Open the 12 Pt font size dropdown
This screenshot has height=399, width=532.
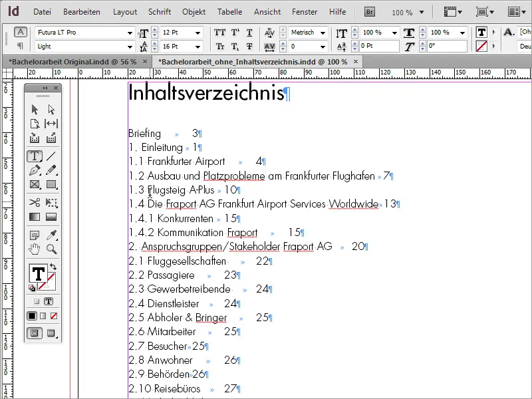(x=198, y=33)
